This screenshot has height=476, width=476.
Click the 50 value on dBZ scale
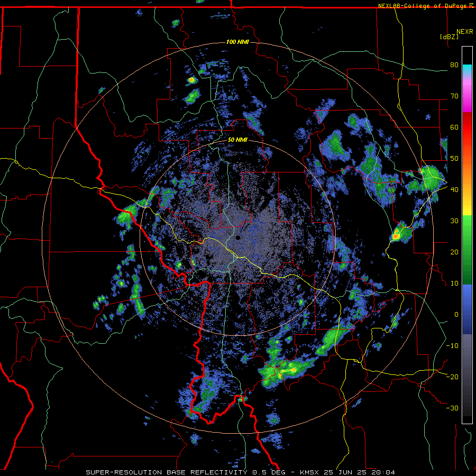pos(454,159)
